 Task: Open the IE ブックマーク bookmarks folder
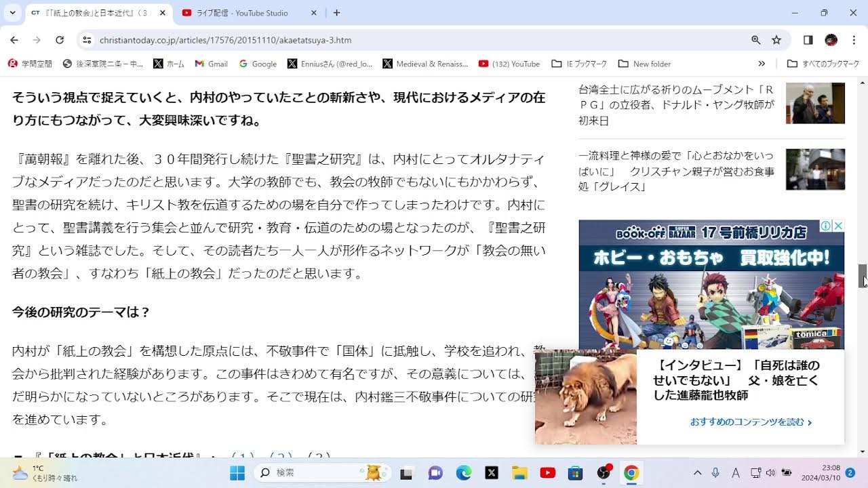click(579, 64)
